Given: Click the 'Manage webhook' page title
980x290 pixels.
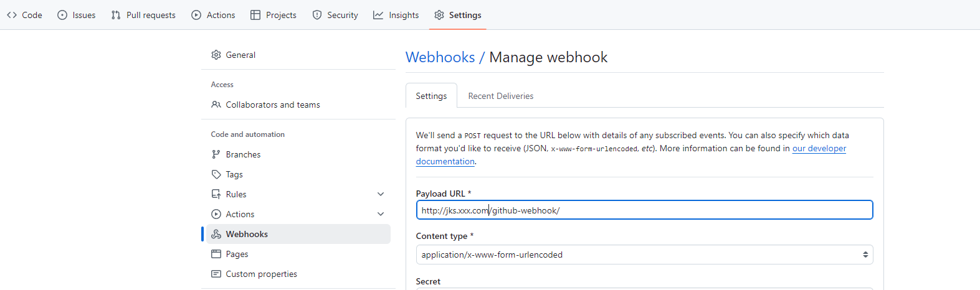Looking at the screenshot, I should pos(548,57).
